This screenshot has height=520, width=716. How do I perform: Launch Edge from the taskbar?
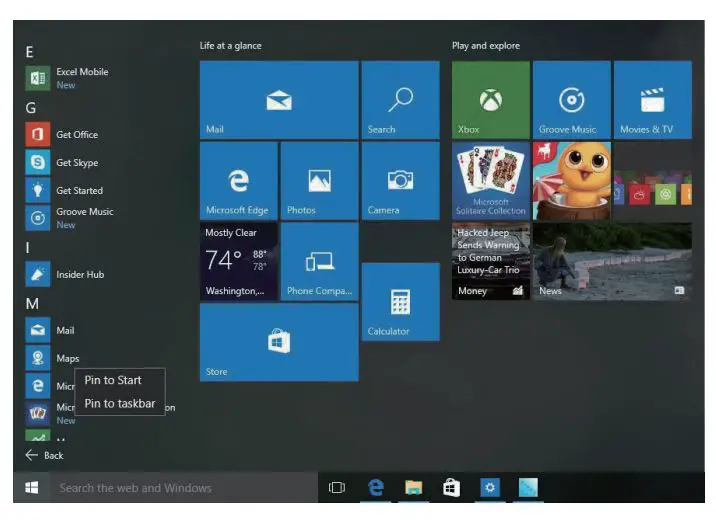pos(376,488)
